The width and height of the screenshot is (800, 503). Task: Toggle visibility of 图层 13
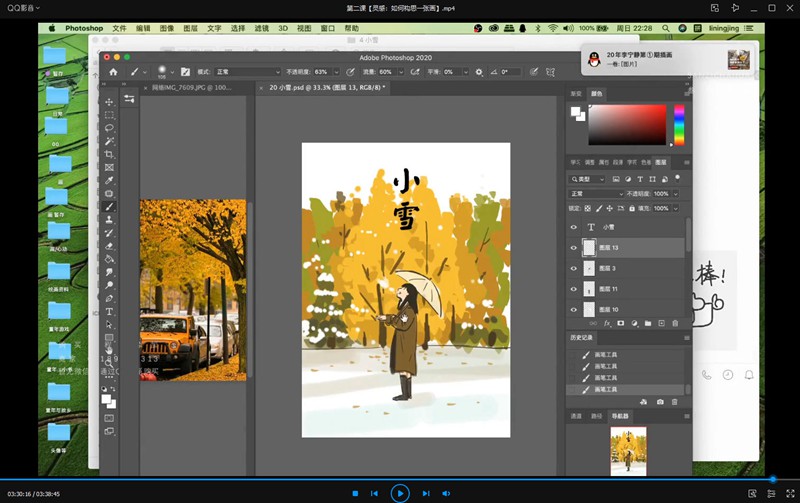point(573,247)
